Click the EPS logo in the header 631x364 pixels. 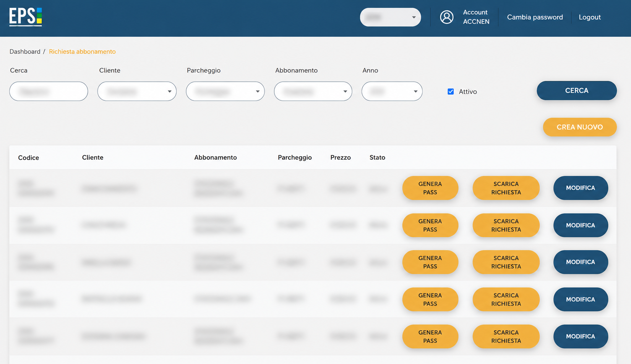click(26, 17)
